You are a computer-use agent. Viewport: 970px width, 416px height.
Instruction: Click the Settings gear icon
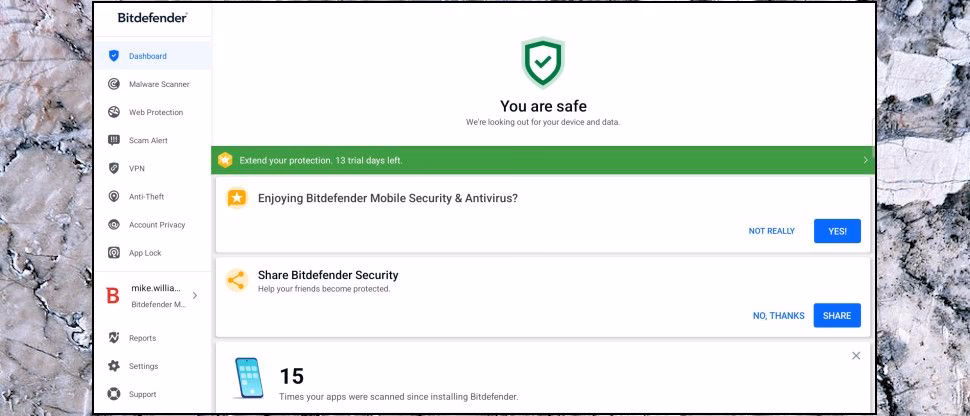114,366
